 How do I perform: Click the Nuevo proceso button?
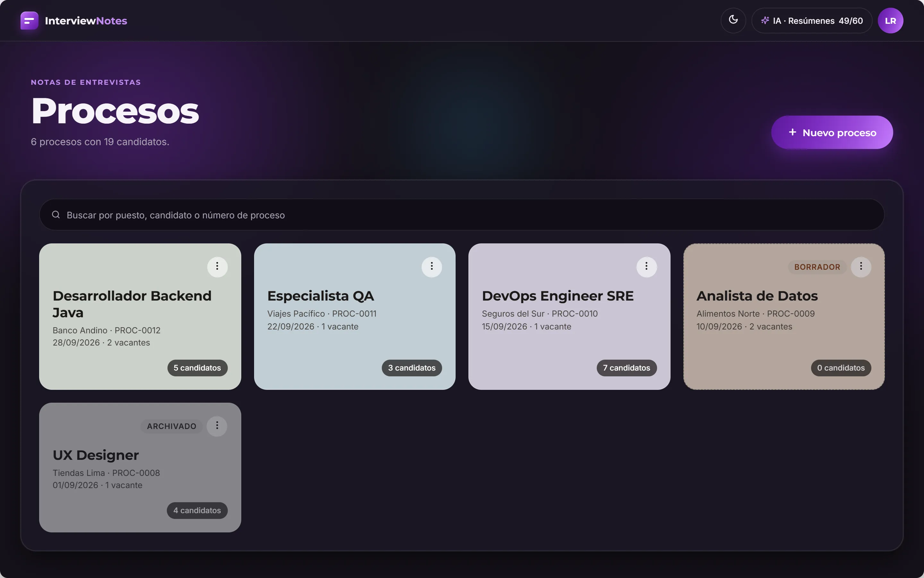tap(832, 132)
